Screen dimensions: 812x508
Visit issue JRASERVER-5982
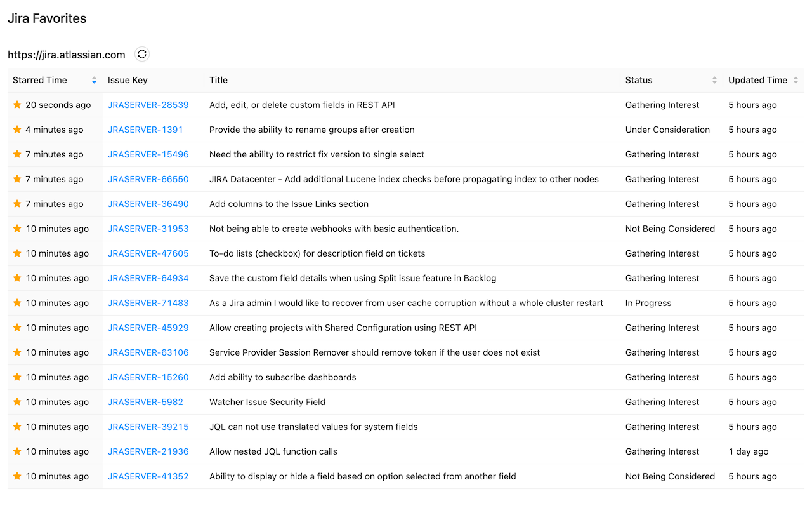coord(145,402)
